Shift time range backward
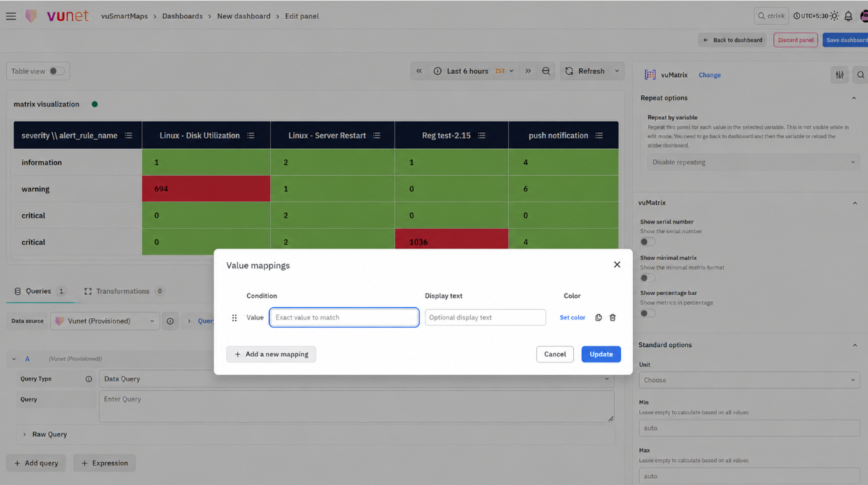 coord(419,71)
